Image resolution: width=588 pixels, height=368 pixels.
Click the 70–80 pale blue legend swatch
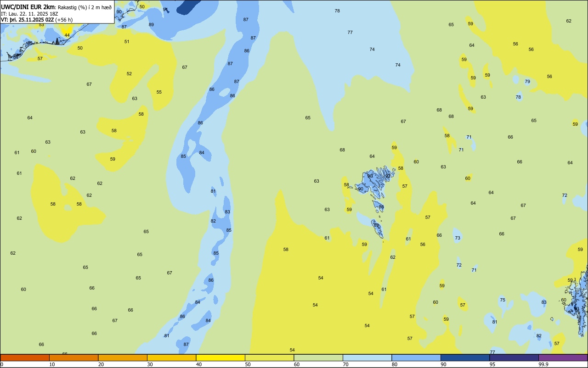click(x=367, y=357)
